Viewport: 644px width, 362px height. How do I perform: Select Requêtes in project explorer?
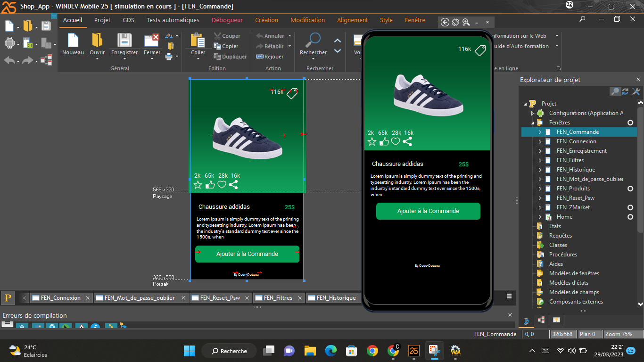point(561,236)
